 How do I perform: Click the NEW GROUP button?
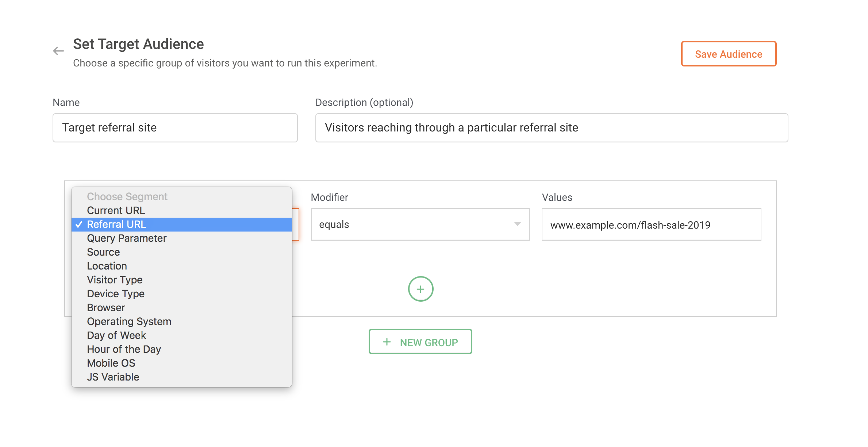[x=420, y=342]
